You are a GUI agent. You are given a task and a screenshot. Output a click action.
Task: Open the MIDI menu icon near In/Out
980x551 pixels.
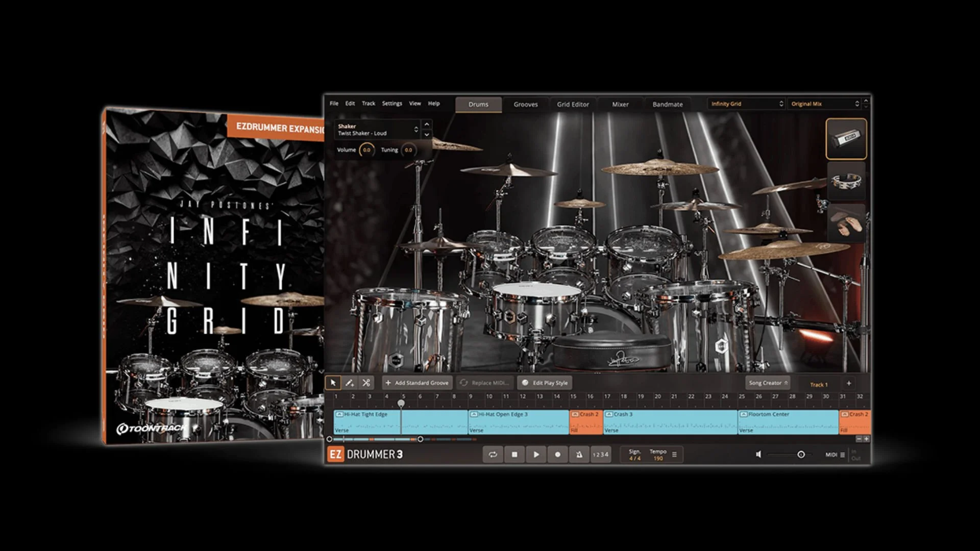843,454
